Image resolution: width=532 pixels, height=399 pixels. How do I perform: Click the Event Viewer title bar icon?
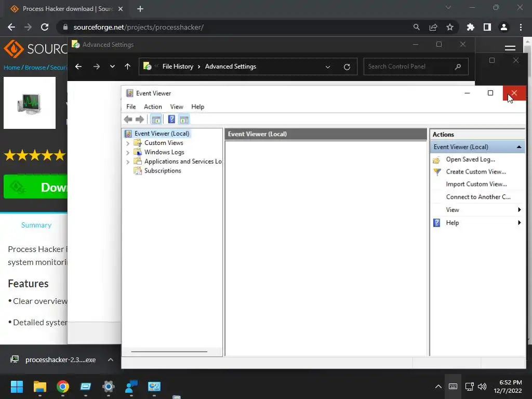coord(129,94)
